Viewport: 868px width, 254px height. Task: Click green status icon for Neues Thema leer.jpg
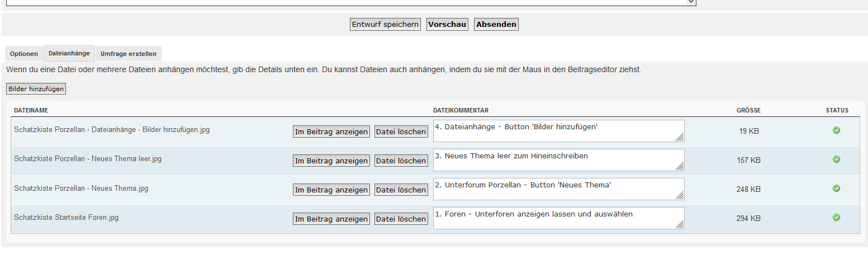(x=836, y=159)
